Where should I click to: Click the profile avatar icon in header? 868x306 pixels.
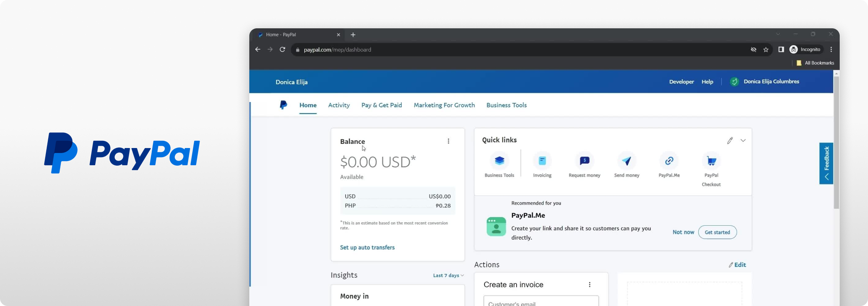point(734,81)
